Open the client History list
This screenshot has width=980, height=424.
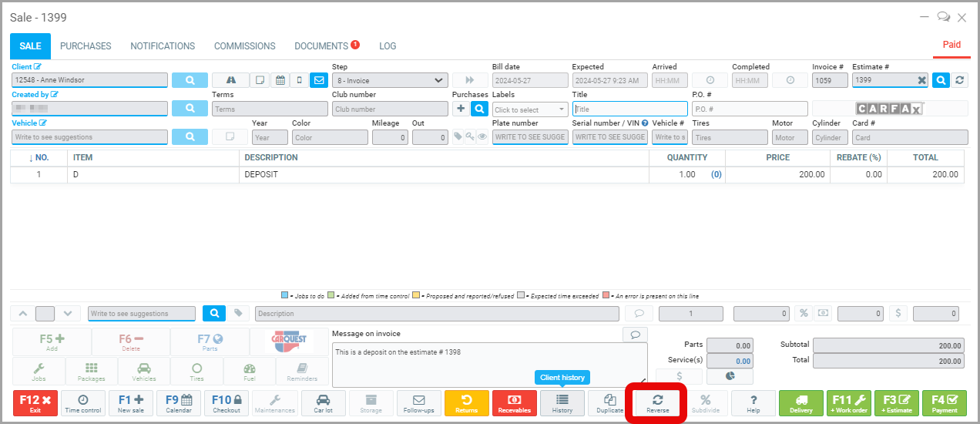click(562, 403)
